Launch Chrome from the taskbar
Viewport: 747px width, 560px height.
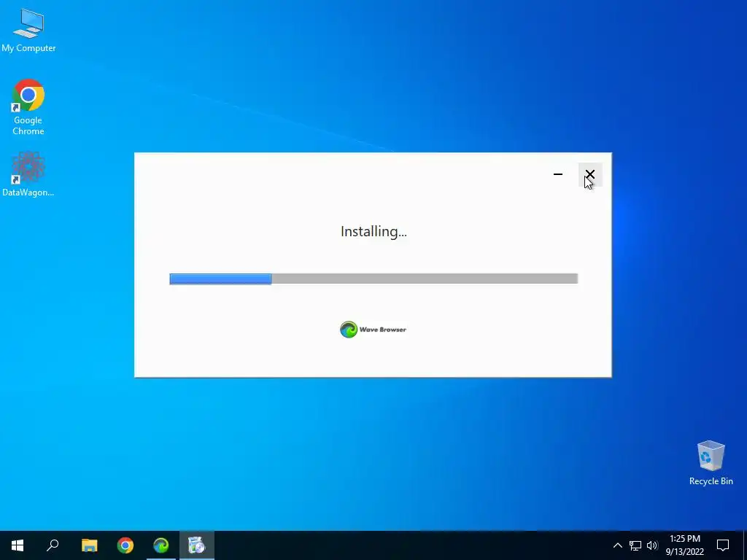click(125, 545)
